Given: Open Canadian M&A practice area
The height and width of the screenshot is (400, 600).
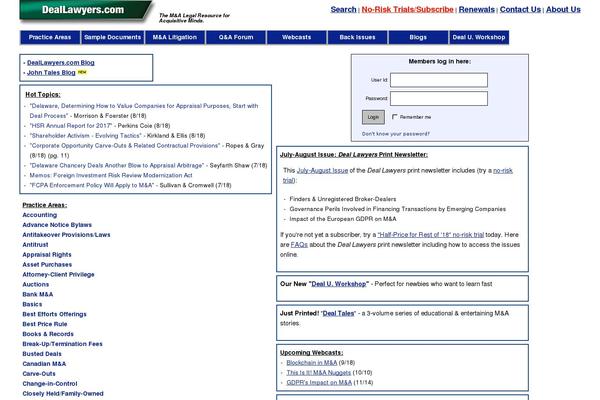Looking at the screenshot, I should (x=44, y=364).
